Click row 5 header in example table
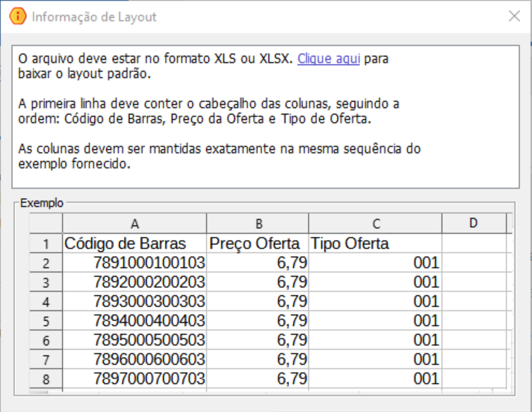The image size is (532, 412). 46,321
